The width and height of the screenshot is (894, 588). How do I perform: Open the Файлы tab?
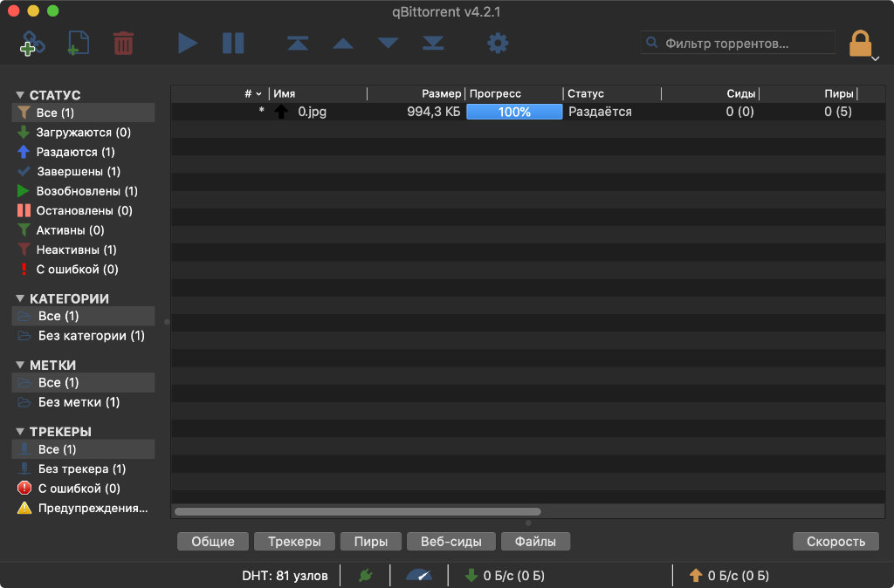[535, 542]
